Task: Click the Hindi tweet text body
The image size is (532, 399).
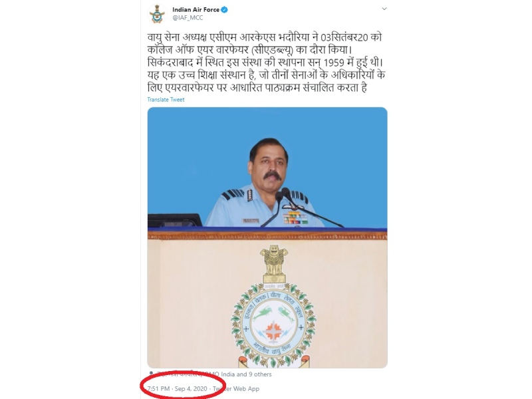Action: tap(266, 63)
